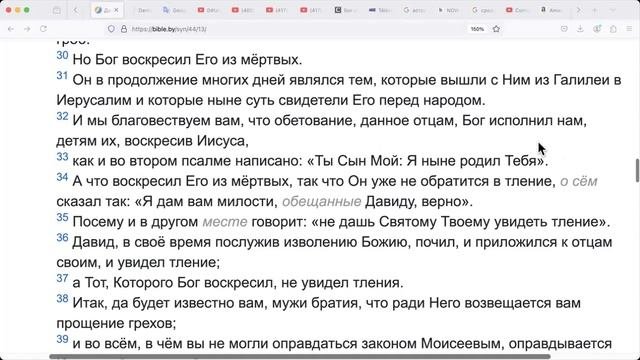Screen dimensions: 640x360
Task: Switch to the Amazon tab
Action: tap(551, 10)
